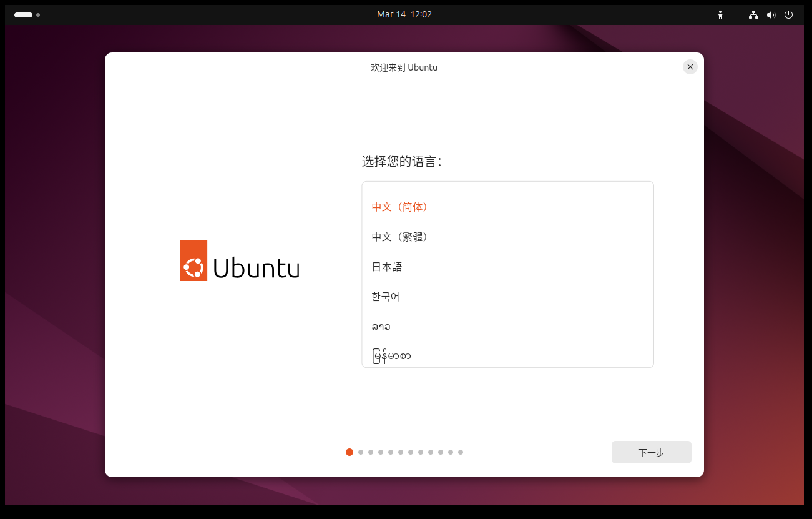Screen dimensions: 812x519
Task: Click the power icon in top bar
Action: coord(788,15)
